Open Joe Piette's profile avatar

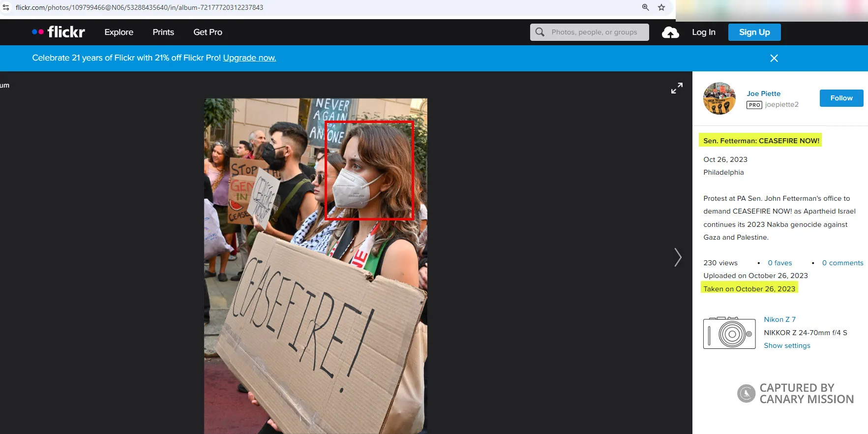tap(719, 98)
